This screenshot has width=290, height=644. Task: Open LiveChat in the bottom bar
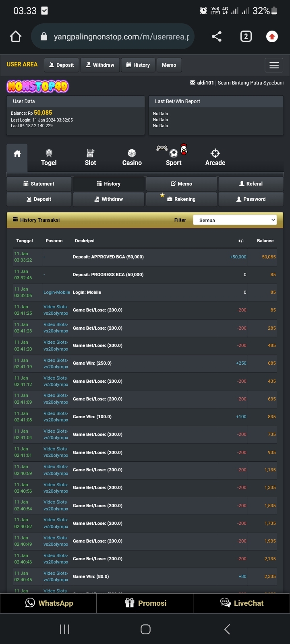(x=242, y=603)
